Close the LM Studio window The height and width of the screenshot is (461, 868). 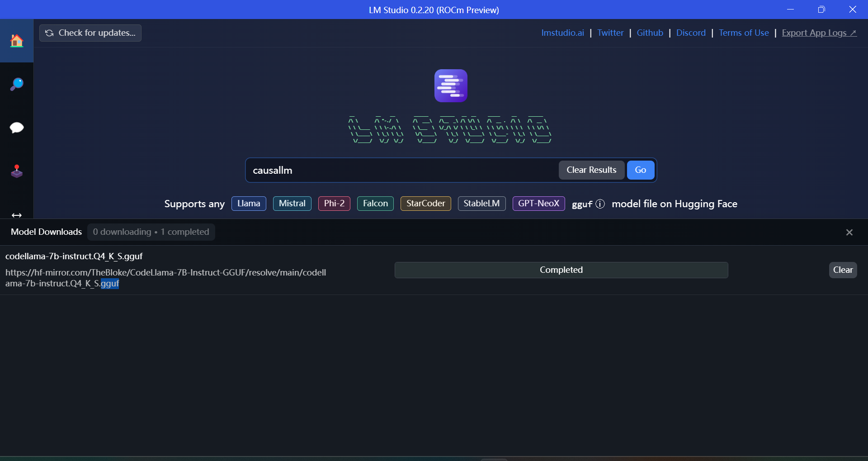pyautogui.click(x=853, y=10)
